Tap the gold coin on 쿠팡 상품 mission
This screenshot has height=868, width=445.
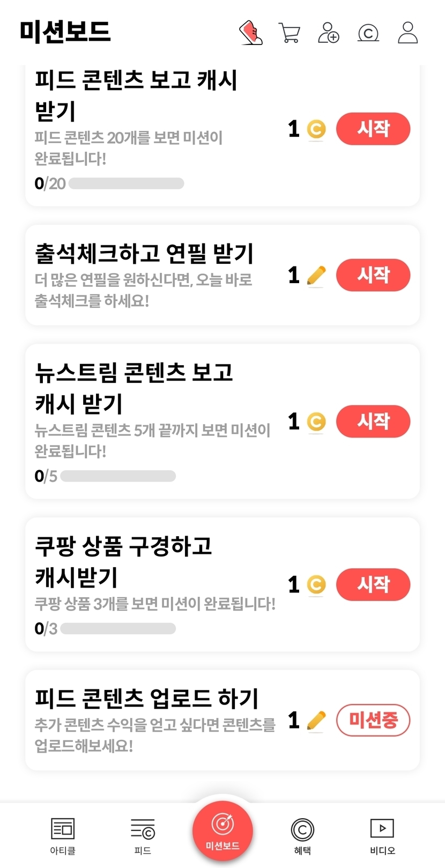316,584
